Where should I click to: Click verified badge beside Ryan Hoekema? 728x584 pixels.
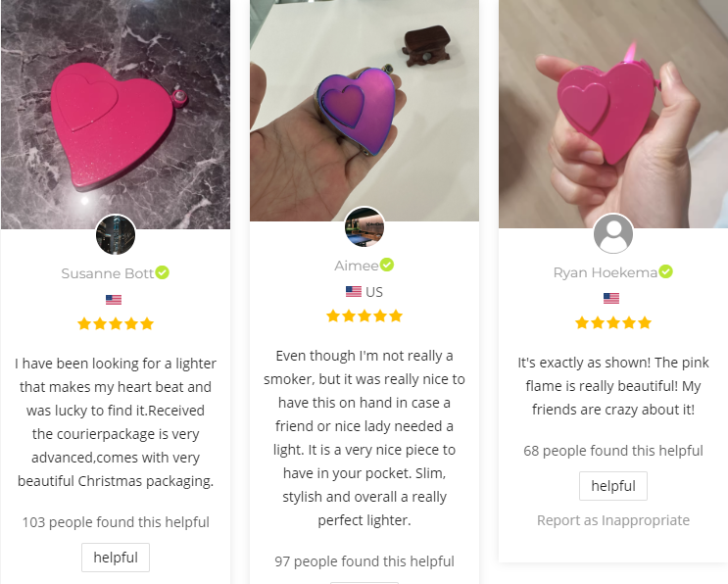click(x=666, y=271)
